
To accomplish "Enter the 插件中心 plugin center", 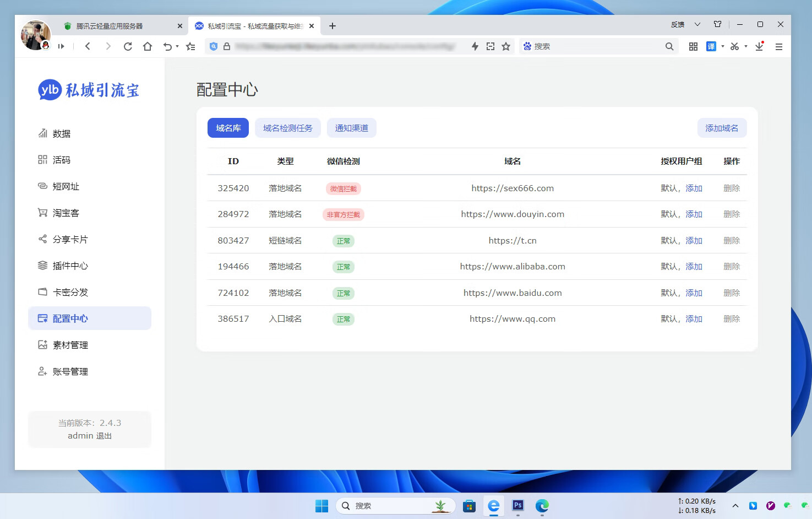I will click(x=69, y=266).
